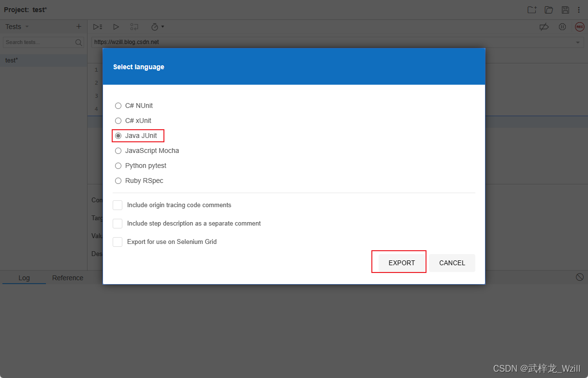Screen dimensions: 588x378
Task: Toggle the disable breakpoints icon
Action: click(x=544, y=27)
